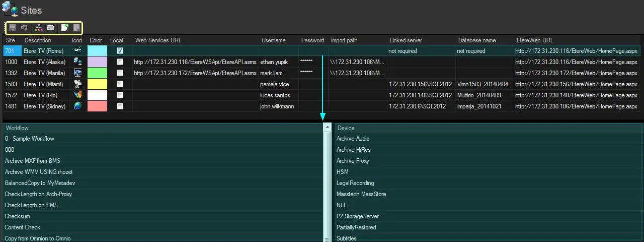The height and width of the screenshot is (242, 644).
Task: Select 'Archive MXF from BMS' workflow
Action: [x=33, y=161]
